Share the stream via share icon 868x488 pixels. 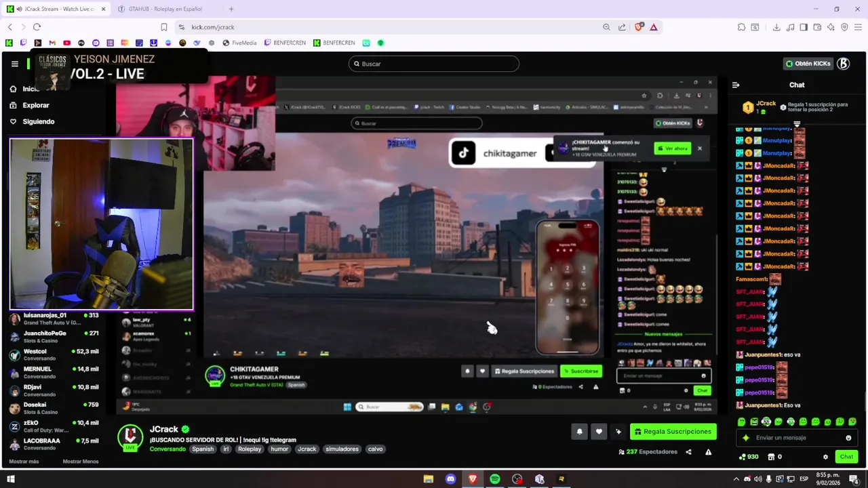point(688,452)
